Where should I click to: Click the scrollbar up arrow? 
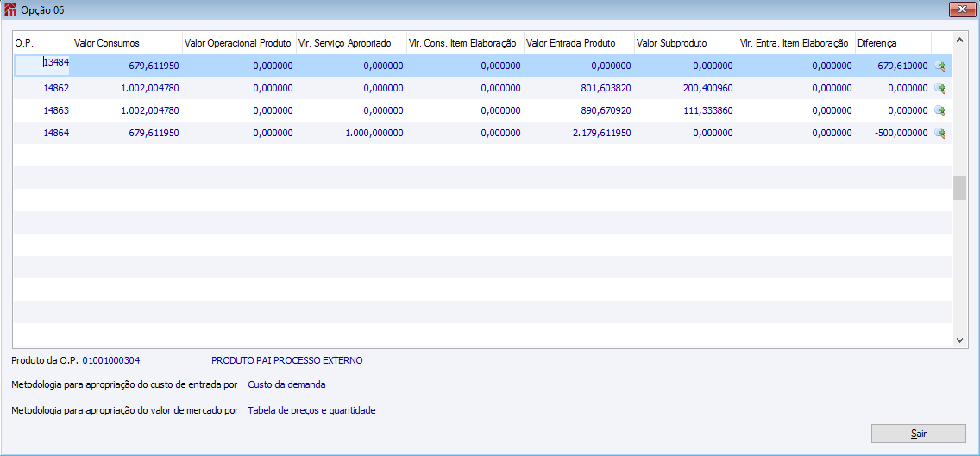(x=959, y=39)
